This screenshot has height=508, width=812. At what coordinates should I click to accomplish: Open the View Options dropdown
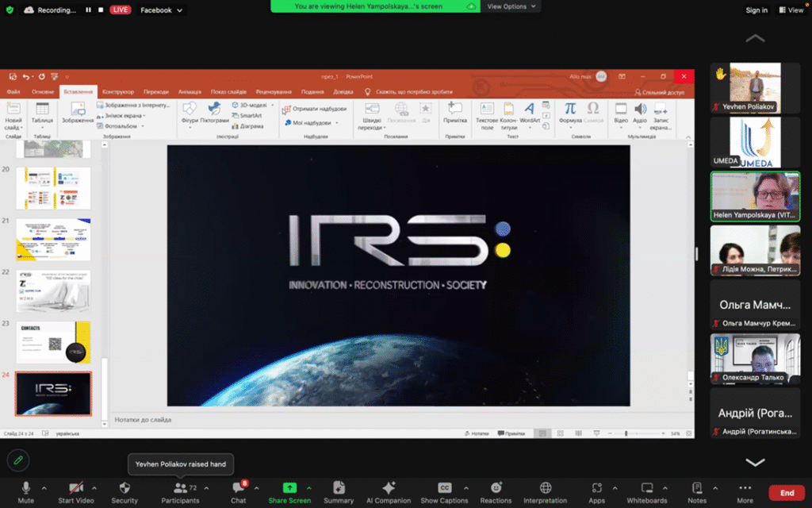511,6
